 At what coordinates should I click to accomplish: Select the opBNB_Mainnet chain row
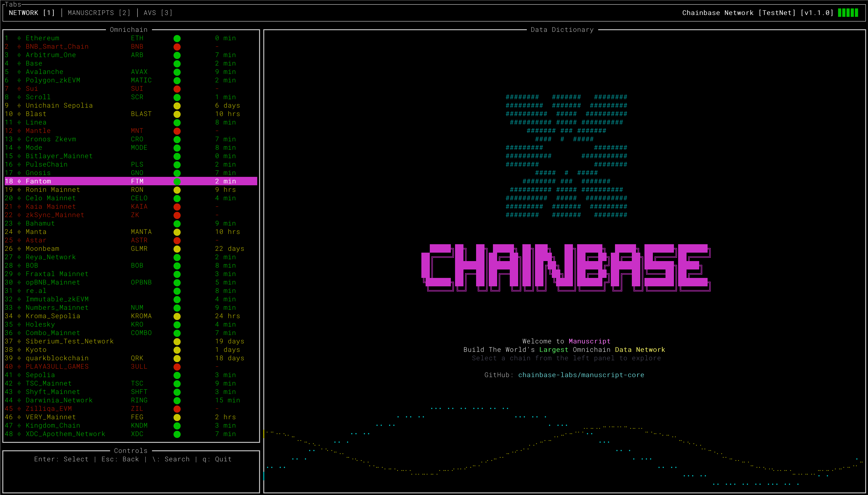pos(131,283)
